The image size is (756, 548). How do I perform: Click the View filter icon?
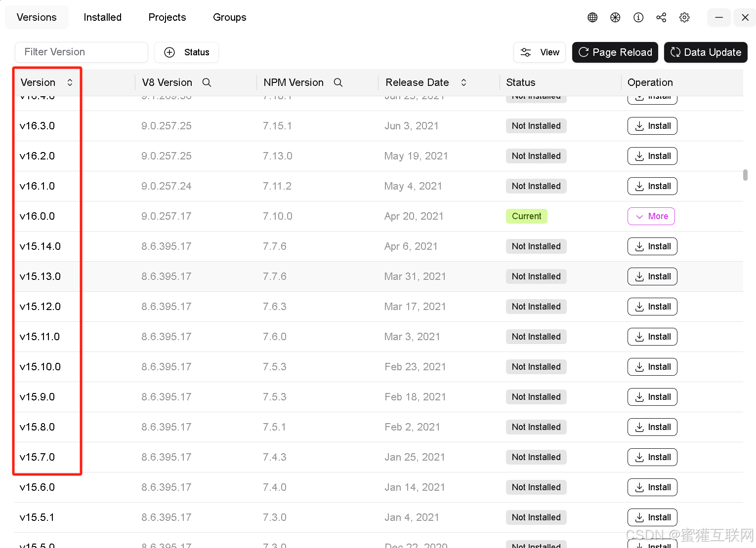pyautogui.click(x=526, y=52)
